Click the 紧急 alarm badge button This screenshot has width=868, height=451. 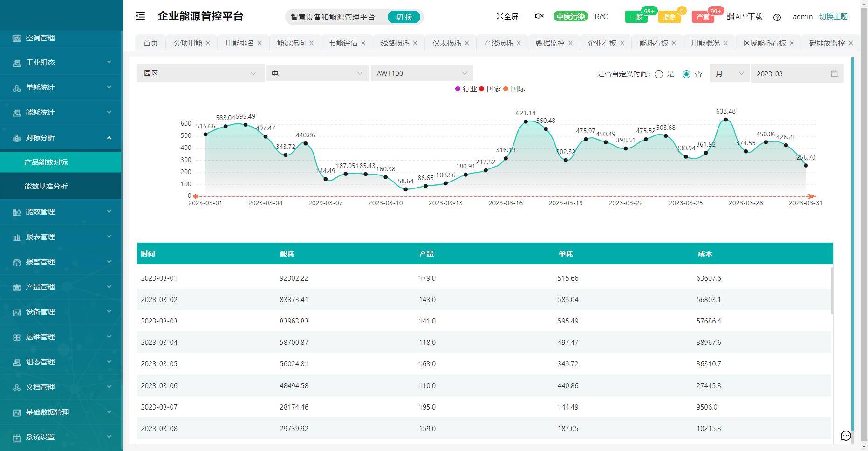[670, 17]
